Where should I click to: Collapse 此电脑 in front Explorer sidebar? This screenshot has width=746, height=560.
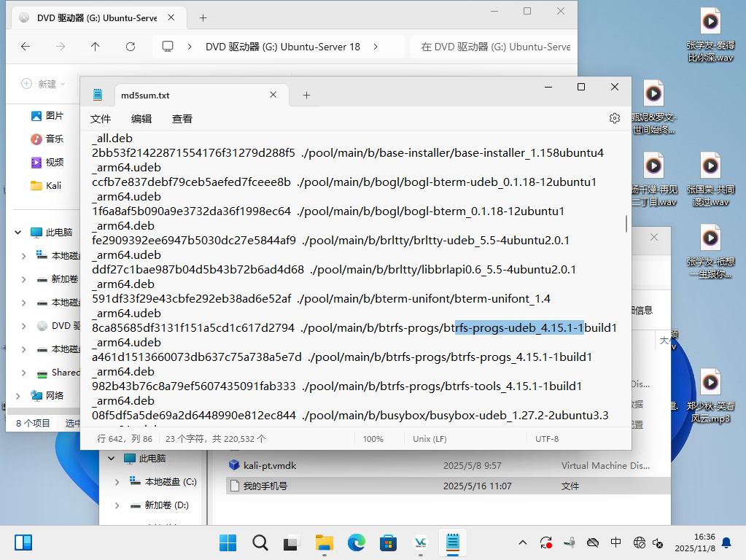(x=18, y=232)
